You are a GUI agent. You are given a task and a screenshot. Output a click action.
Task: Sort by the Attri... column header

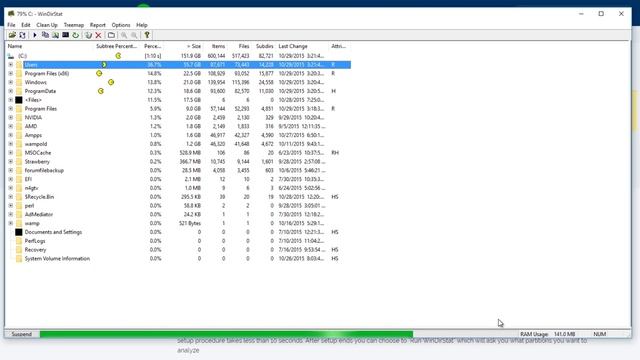339,47
